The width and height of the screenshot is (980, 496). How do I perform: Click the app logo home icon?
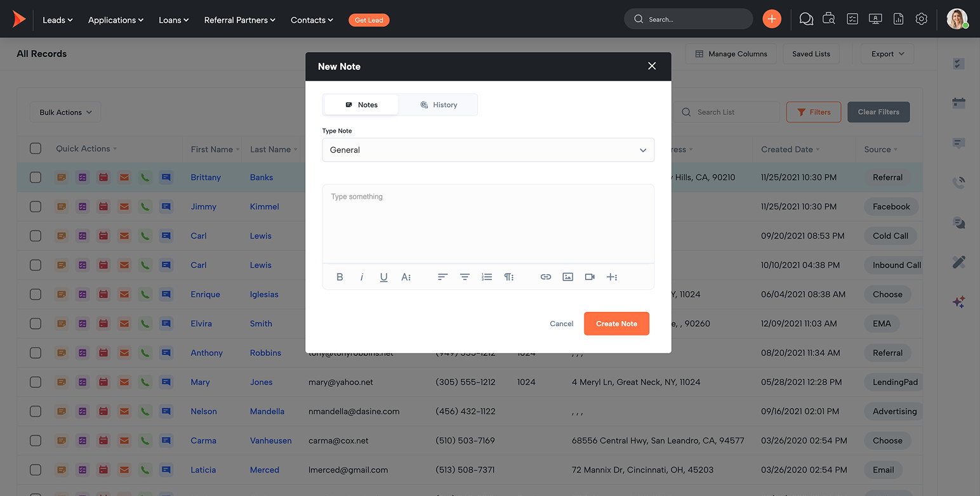pos(19,20)
